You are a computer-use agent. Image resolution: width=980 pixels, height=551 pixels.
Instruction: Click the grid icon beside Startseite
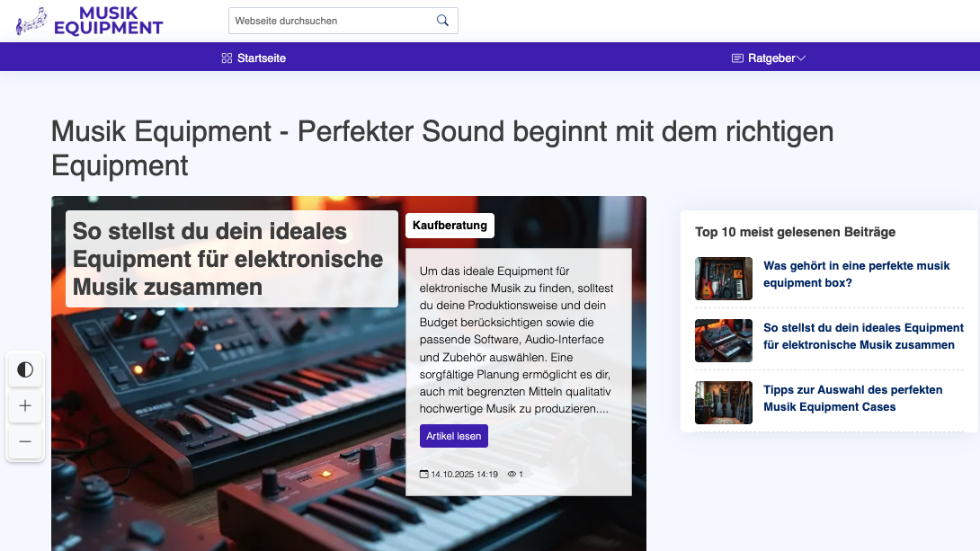(226, 58)
